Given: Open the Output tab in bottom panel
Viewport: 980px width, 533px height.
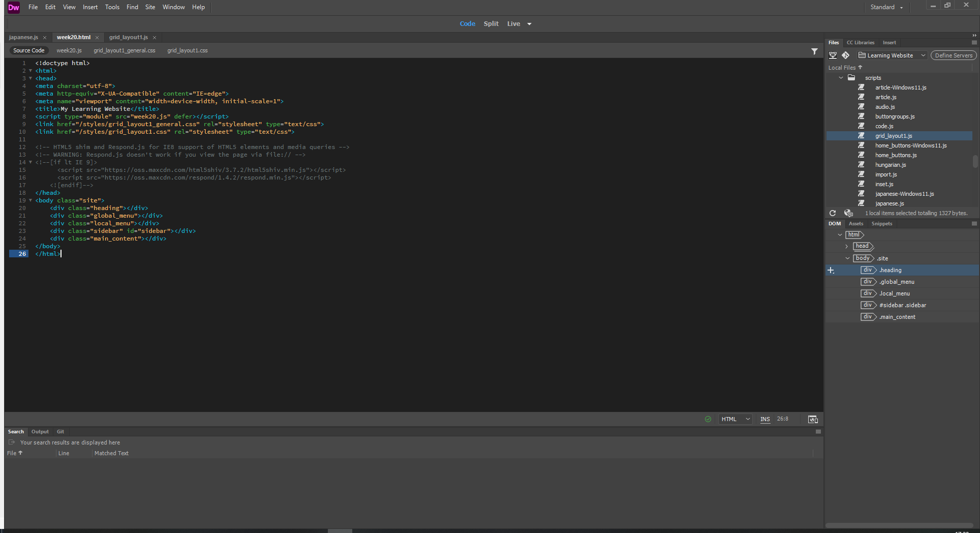Looking at the screenshot, I should click(40, 432).
